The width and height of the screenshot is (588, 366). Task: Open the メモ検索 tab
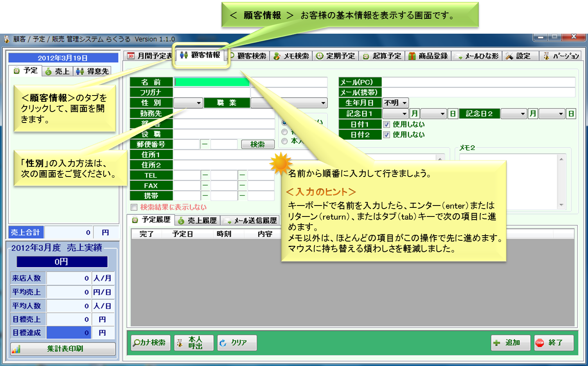[x=291, y=56]
